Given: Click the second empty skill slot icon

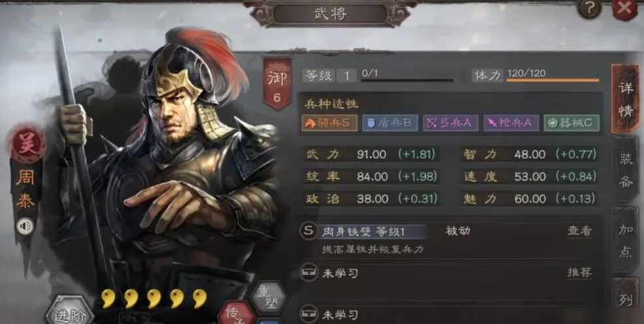Looking at the screenshot, I should pos(309,314).
